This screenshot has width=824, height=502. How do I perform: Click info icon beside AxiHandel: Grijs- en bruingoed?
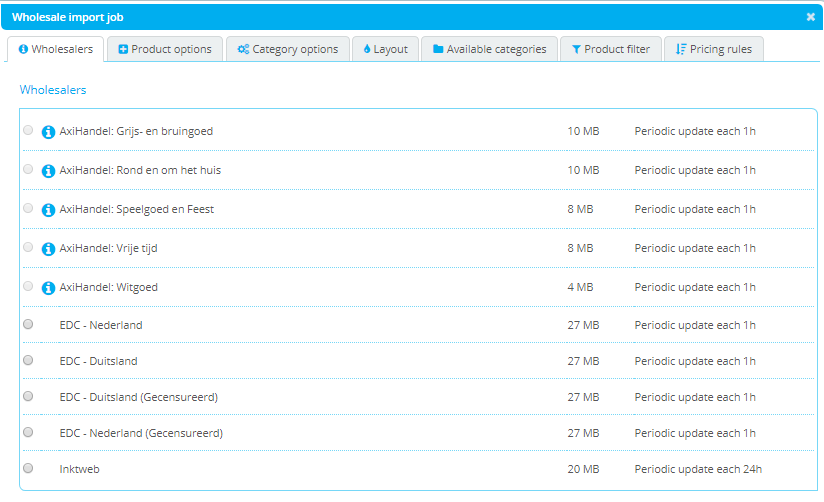coord(48,132)
